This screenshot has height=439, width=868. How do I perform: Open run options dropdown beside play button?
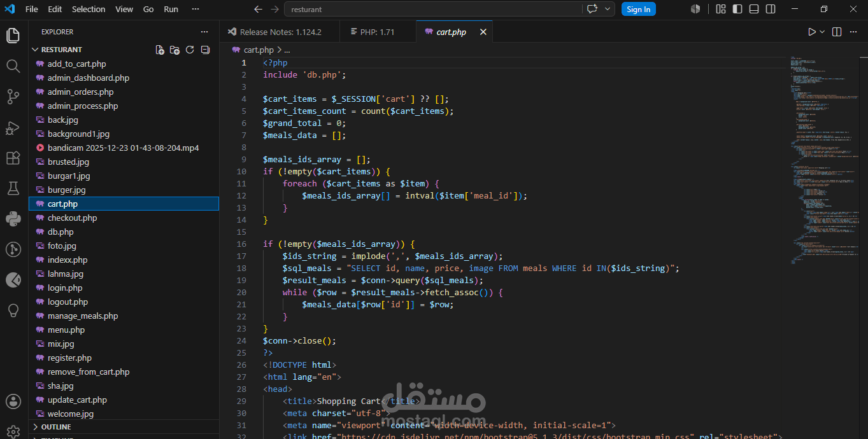tap(822, 32)
